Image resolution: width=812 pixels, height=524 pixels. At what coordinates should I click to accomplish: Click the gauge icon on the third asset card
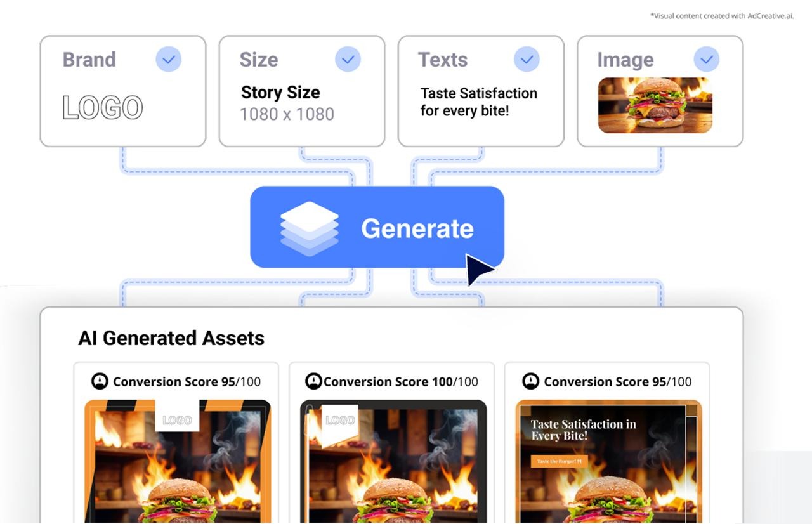click(530, 381)
